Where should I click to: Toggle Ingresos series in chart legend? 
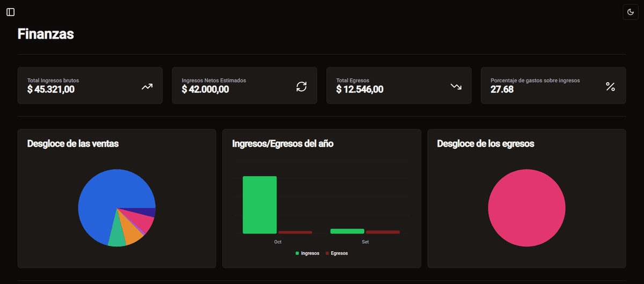pyautogui.click(x=308, y=253)
